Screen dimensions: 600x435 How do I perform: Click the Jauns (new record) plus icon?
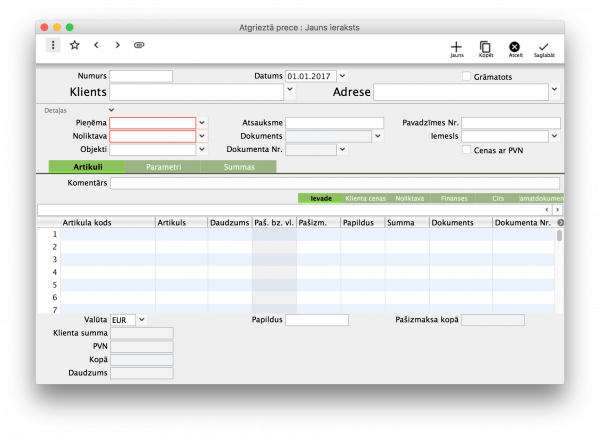[456, 46]
